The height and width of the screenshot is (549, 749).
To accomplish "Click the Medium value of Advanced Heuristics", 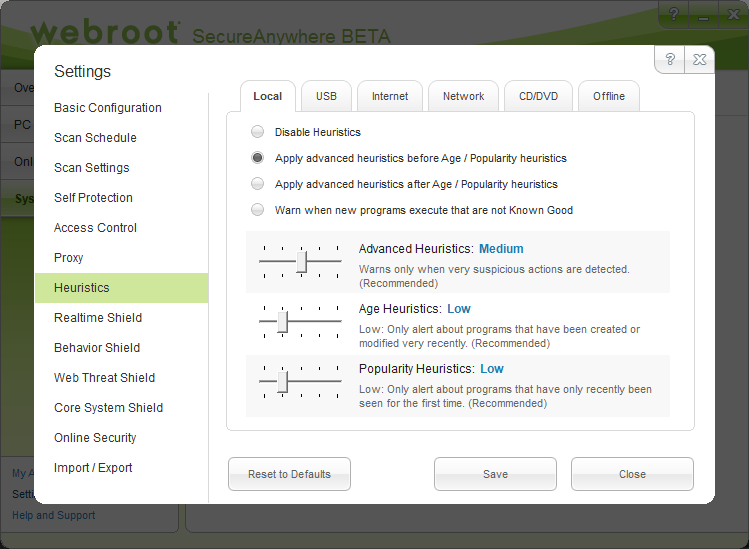I will [x=501, y=248].
